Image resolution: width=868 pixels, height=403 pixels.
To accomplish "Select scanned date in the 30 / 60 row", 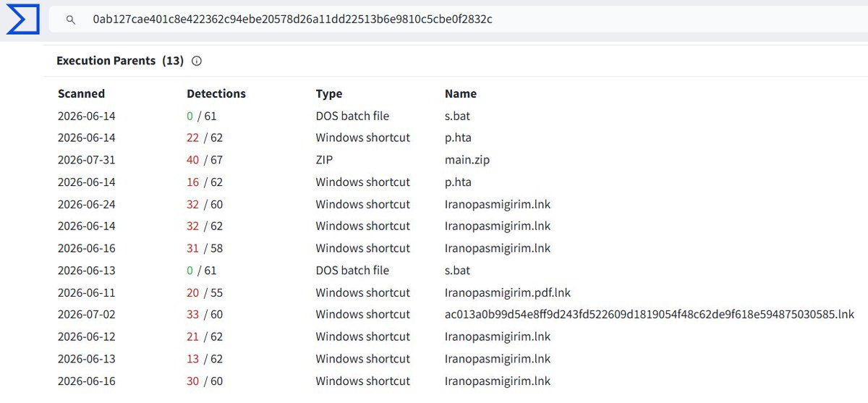I will point(87,381).
